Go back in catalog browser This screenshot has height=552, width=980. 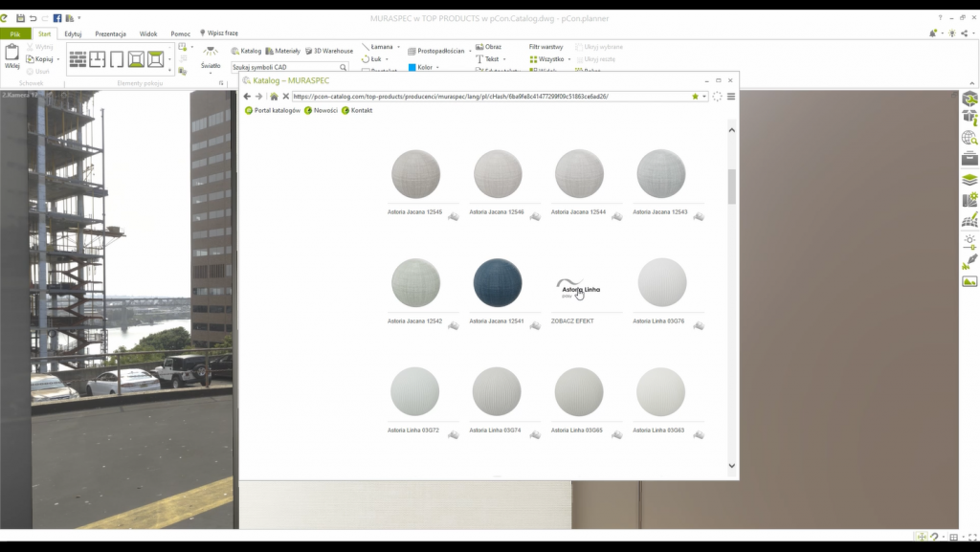click(x=247, y=97)
